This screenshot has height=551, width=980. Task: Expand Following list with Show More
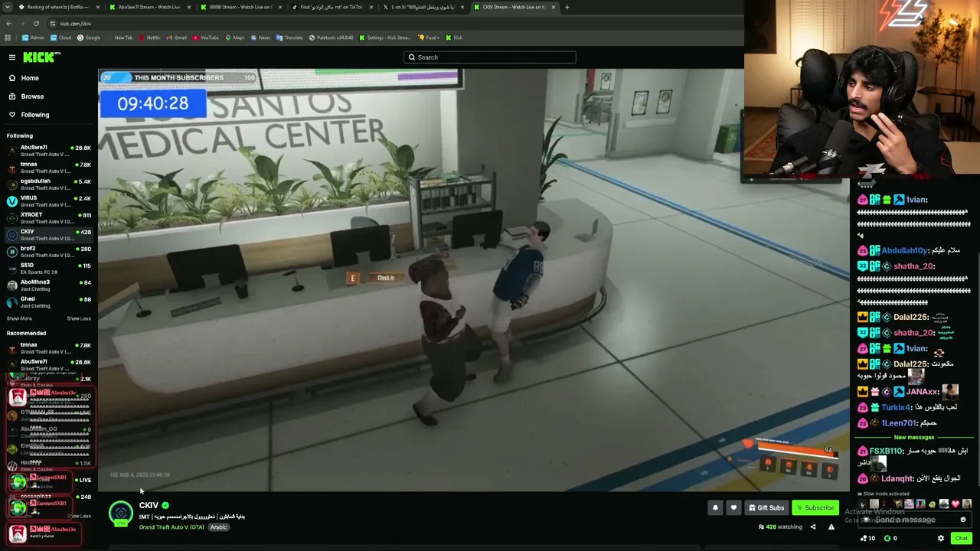pos(19,318)
